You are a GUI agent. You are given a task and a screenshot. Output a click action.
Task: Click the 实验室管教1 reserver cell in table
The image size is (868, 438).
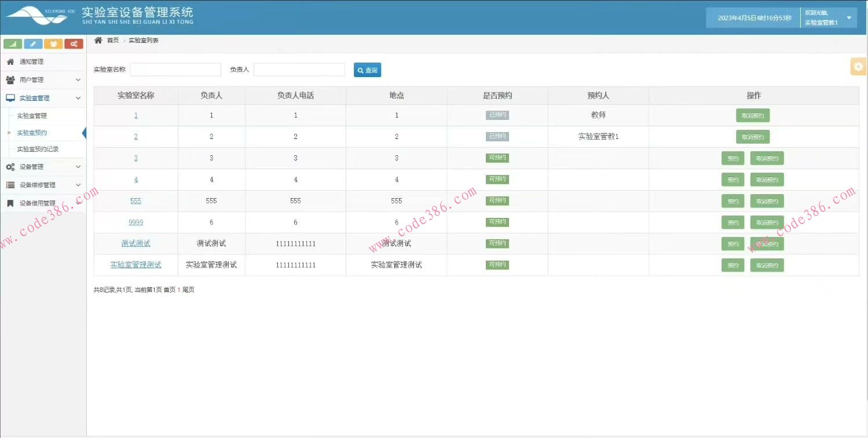click(598, 137)
